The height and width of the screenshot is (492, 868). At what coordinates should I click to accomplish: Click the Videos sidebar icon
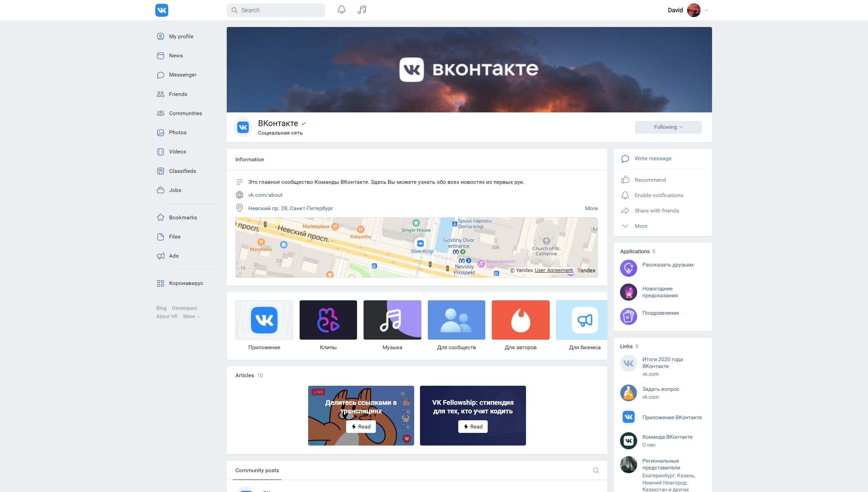(160, 152)
